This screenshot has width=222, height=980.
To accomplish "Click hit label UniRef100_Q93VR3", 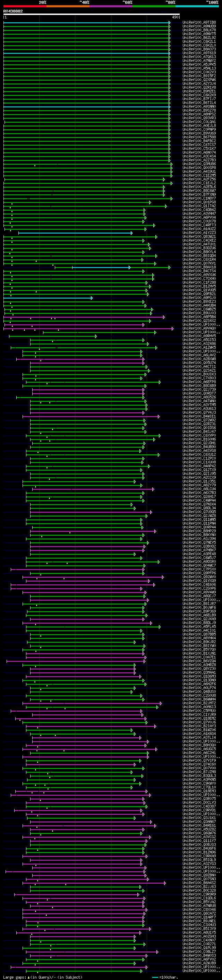I will click(x=199, y=118).
